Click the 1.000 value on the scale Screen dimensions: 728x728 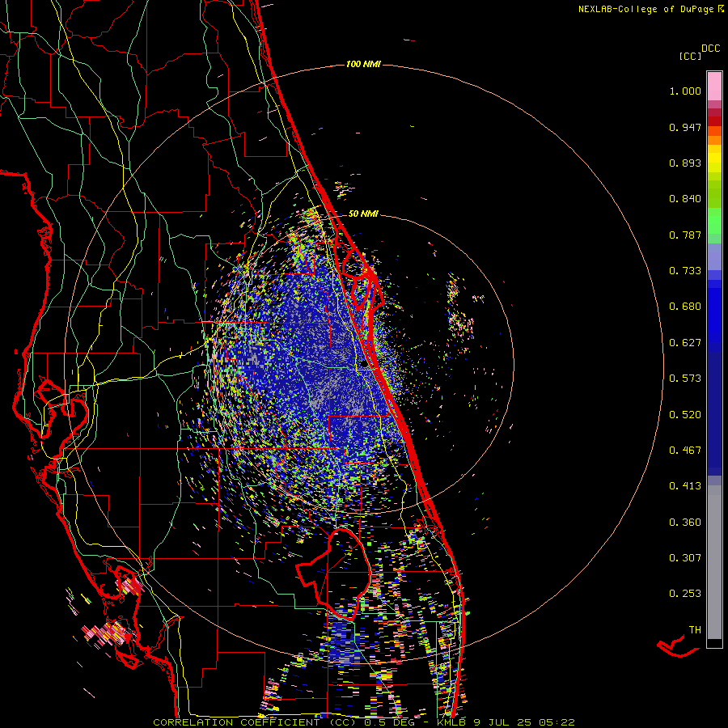point(685,91)
